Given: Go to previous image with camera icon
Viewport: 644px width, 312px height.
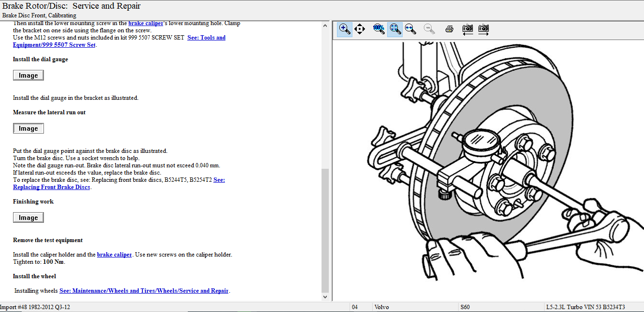Looking at the screenshot, I should point(467,29).
